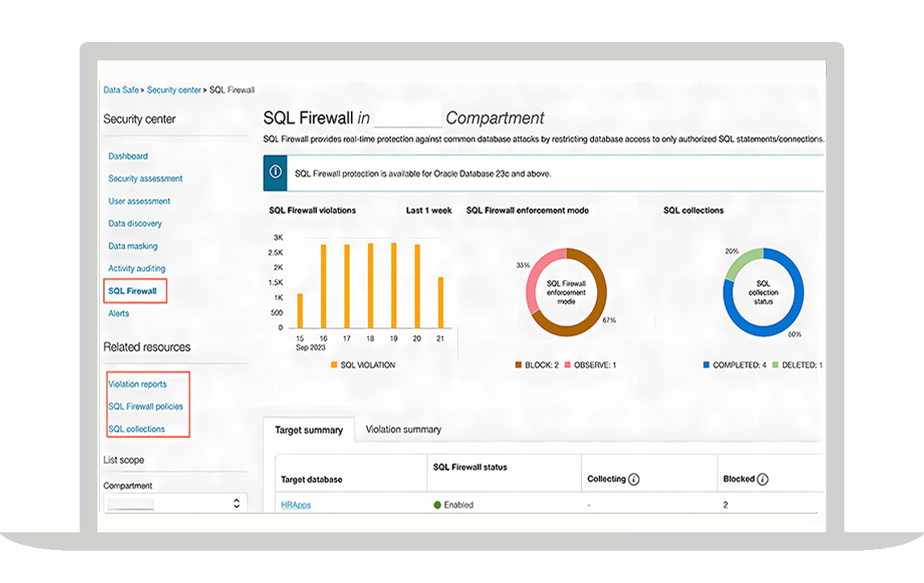Select the Target summary tab

(308, 430)
